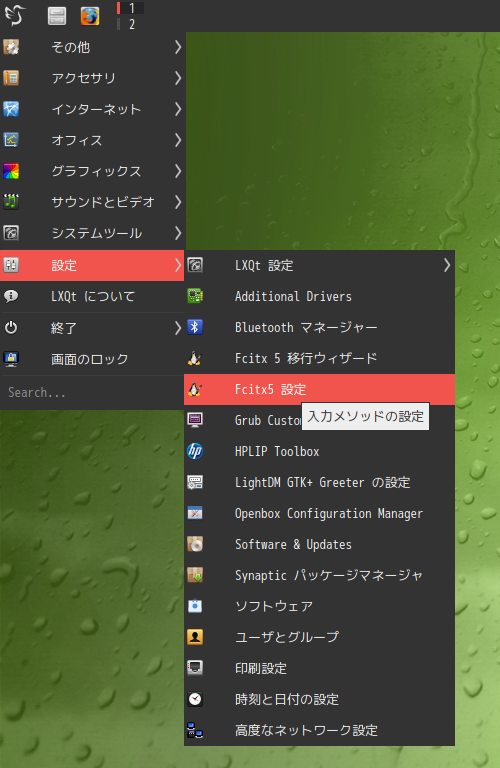500x768 pixels.
Task: Expand the その他 submenu arrow
Action: [x=178, y=47]
